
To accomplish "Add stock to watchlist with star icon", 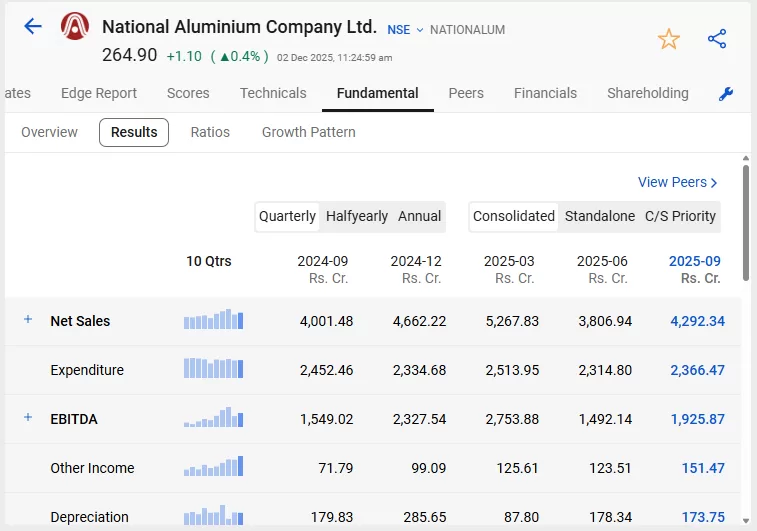I will (x=669, y=39).
